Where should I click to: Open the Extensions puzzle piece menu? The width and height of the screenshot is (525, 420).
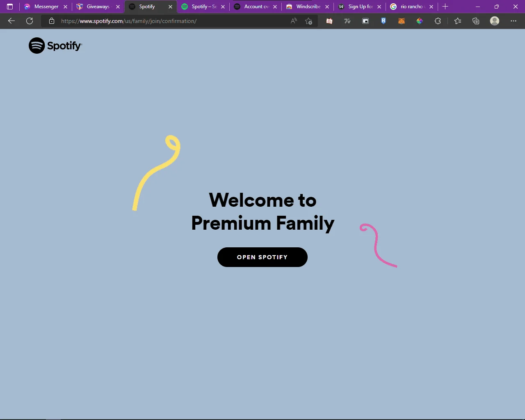[x=438, y=21]
